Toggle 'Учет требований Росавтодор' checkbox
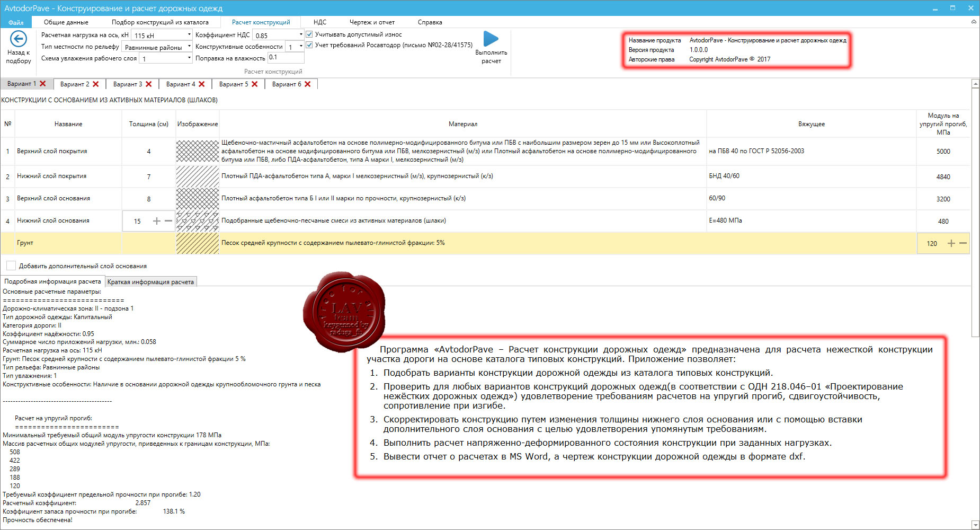 (309, 45)
